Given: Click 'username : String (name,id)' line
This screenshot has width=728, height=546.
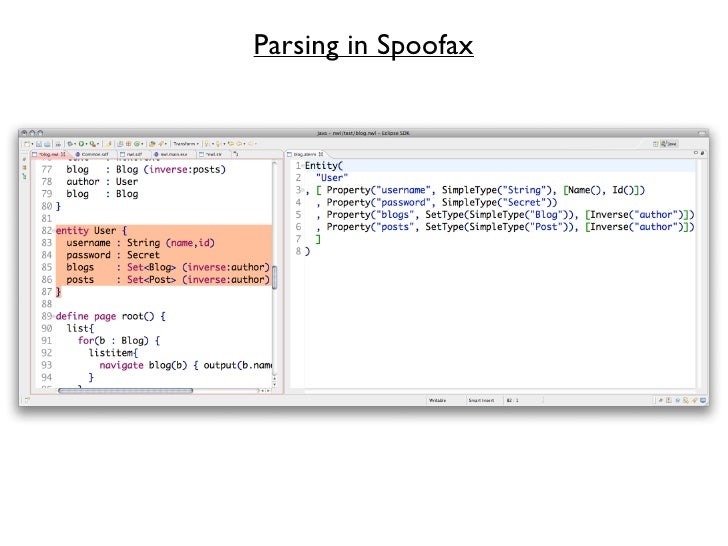Looking at the screenshot, I should coord(140,243).
